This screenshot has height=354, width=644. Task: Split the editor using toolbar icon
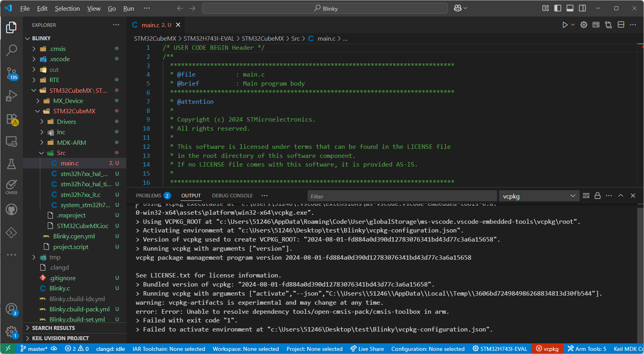coord(621,25)
